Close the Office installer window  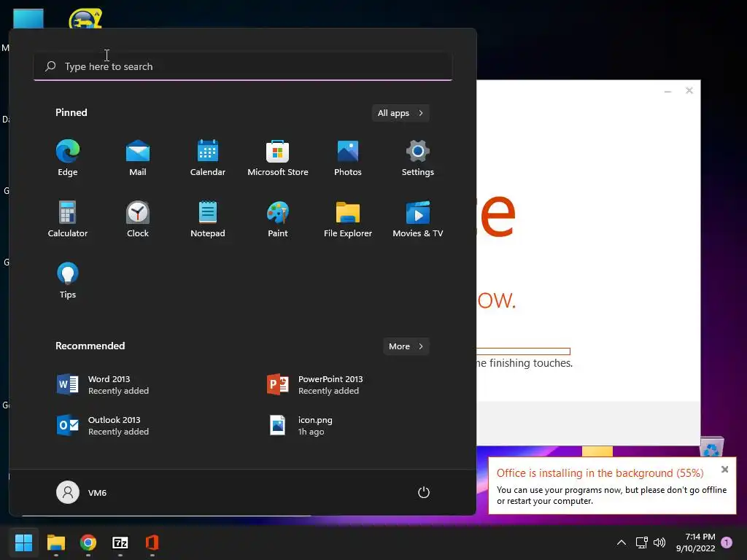pos(689,90)
